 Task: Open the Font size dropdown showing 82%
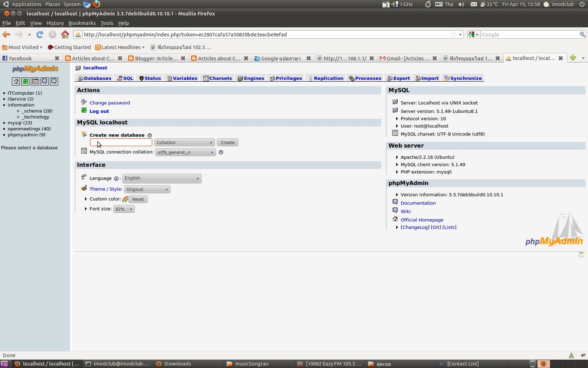pyautogui.click(x=124, y=209)
